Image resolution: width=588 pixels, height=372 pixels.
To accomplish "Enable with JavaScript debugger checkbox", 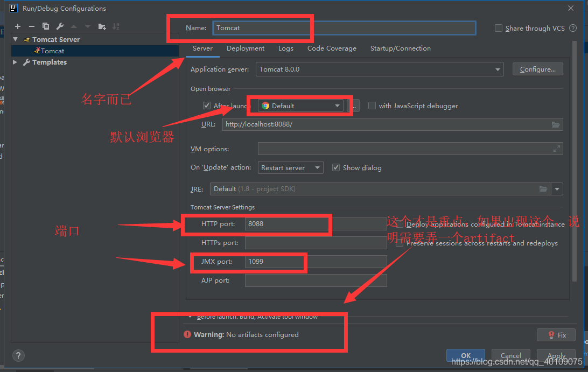I will [x=372, y=106].
